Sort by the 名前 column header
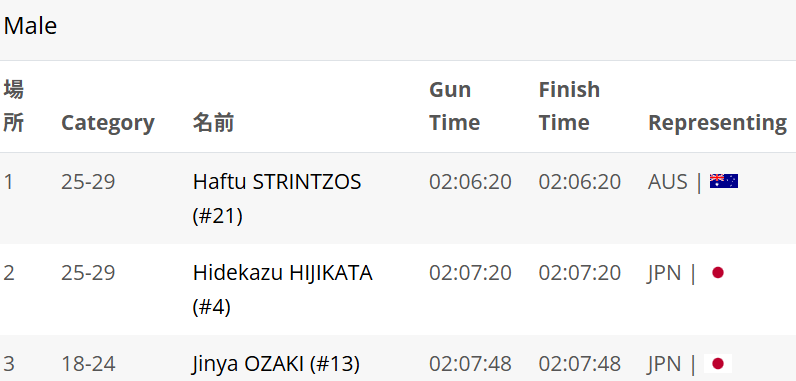Viewport: 796px width, 381px height. tap(213, 123)
